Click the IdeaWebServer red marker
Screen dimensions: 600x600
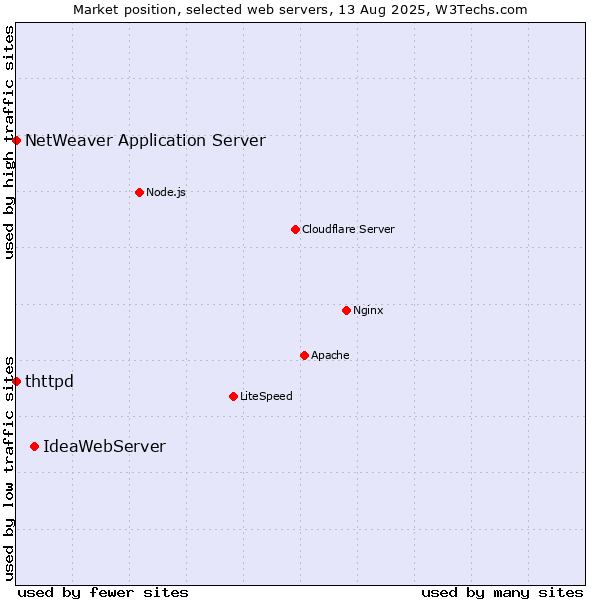click(35, 447)
